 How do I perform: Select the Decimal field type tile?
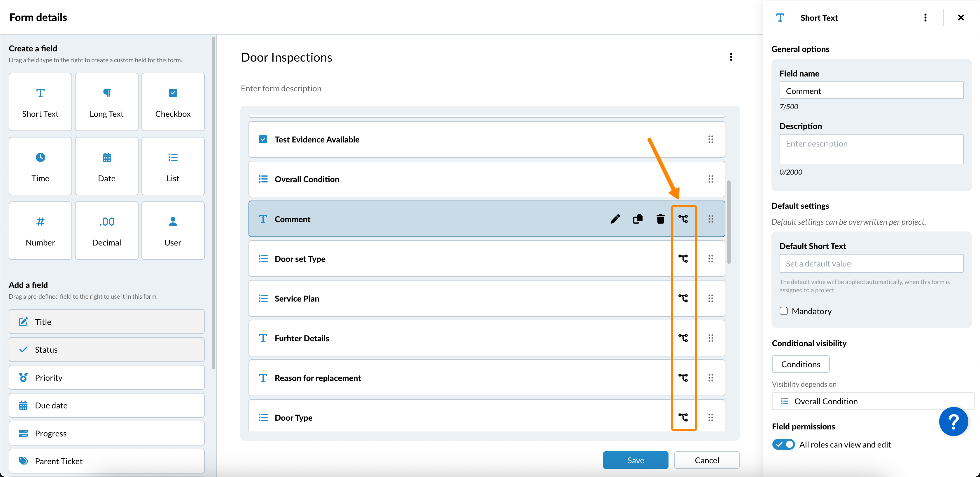pos(106,231)
